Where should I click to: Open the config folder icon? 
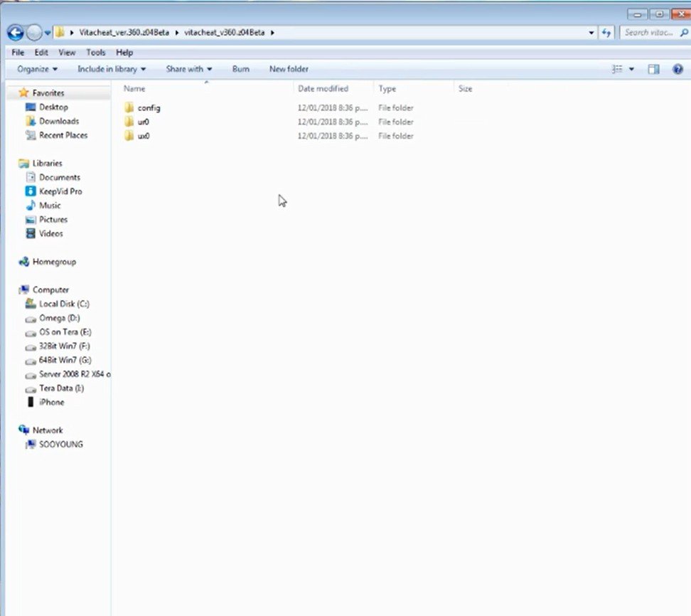coord(129,108)
